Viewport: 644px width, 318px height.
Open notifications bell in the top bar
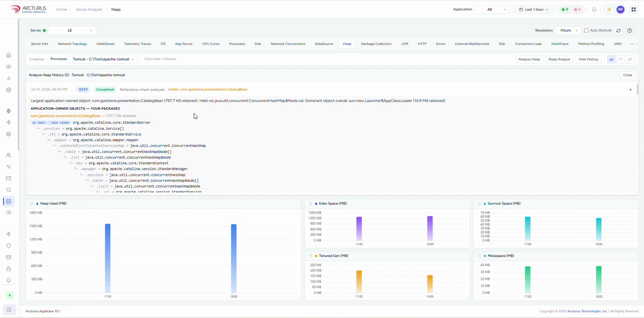(x=594, y=9)
